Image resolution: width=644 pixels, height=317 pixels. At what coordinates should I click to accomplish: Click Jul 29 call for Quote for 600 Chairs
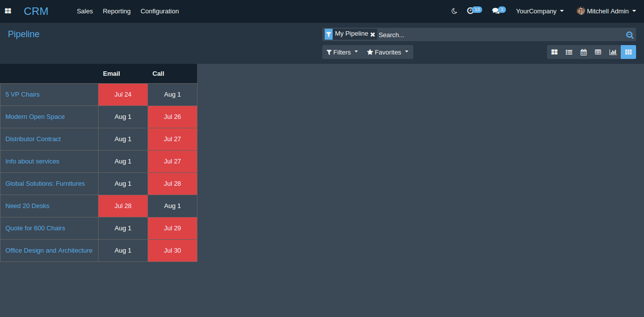(172, 228)
